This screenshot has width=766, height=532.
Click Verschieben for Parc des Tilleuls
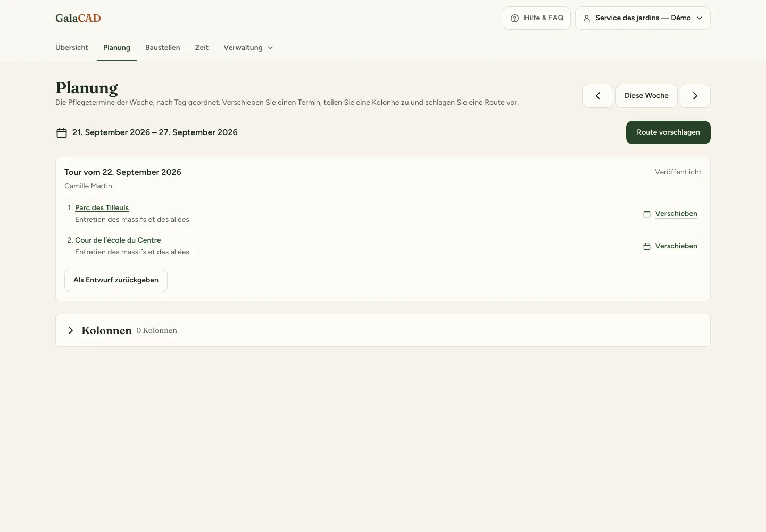(676, 214)
